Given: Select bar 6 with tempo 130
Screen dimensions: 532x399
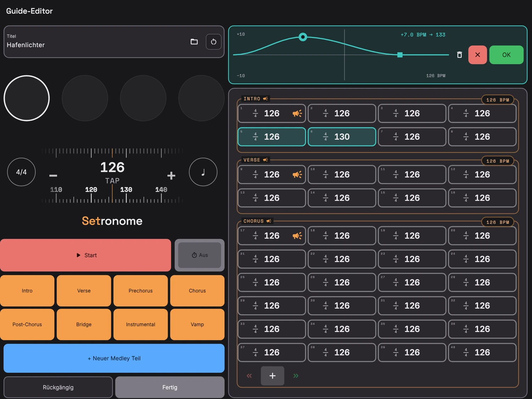Looking at the screenshot, I should [x=342, y=137].
